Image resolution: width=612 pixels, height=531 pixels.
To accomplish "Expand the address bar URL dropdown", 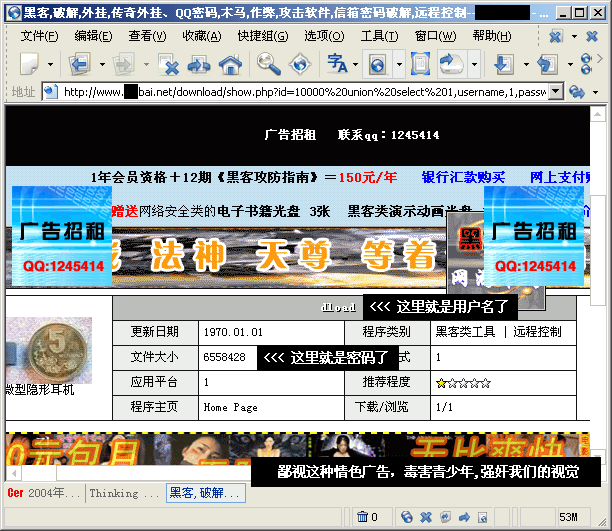I will (x=554, y=92).
